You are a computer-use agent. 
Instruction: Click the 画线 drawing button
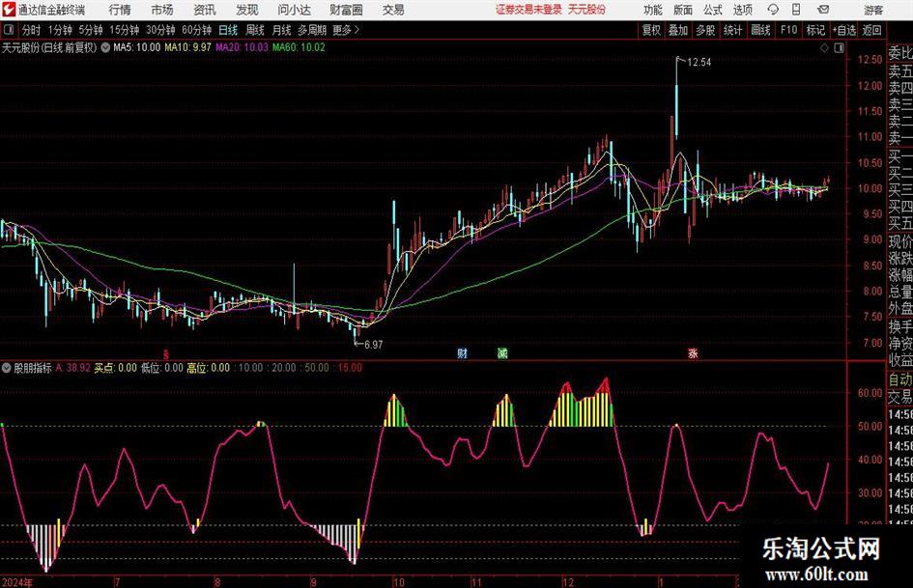[x=760, y=30]
